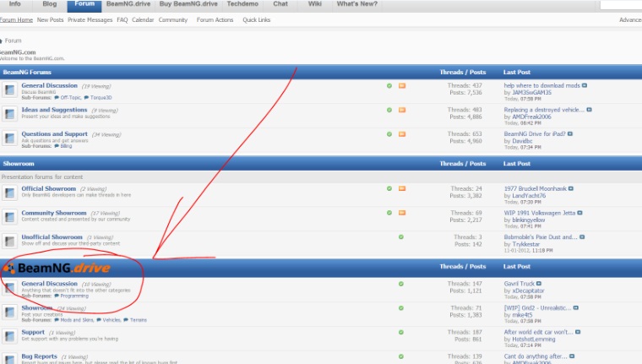This screenshot has width=642, height=364.
Task: Click forum icon beside Unofficial Showroom
Action: 9,241
